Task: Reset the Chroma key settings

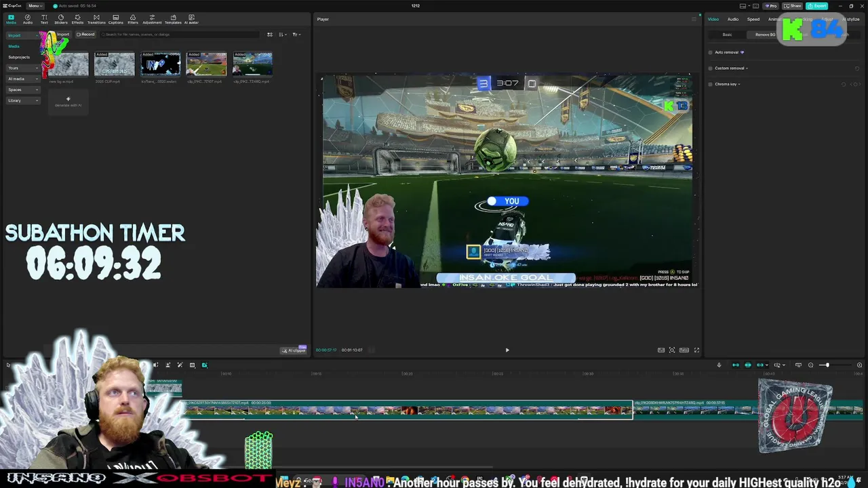Action: [844, 85]
